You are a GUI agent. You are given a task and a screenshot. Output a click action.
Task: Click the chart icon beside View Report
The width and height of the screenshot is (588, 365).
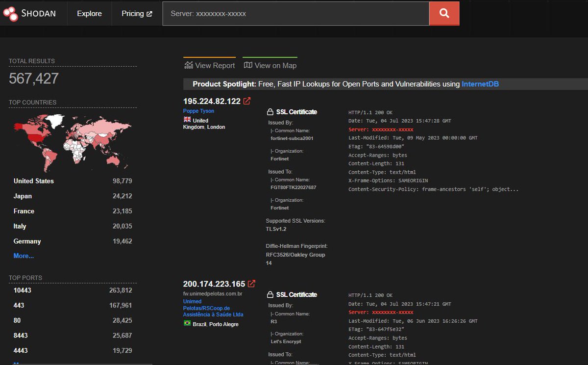[x=188, y=65]
